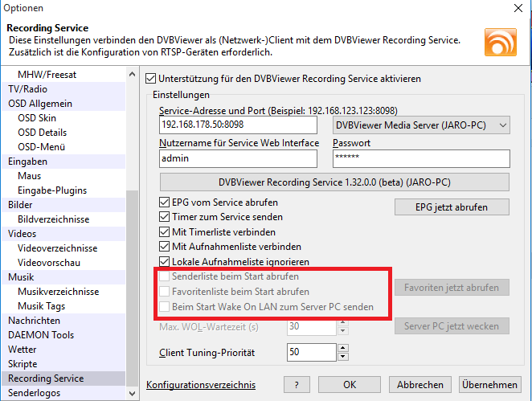The image size is (532, 401).
Task: Click sidebar scroll up arrow
Action: click(x=133, y=74)
